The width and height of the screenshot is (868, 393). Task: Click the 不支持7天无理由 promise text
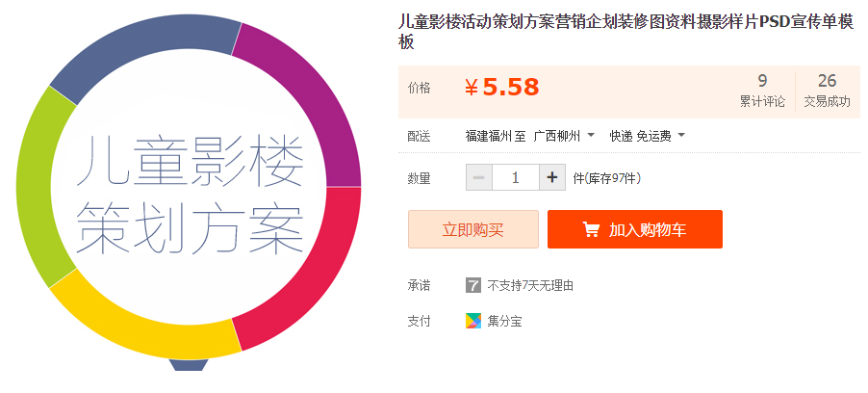point(530,286)
